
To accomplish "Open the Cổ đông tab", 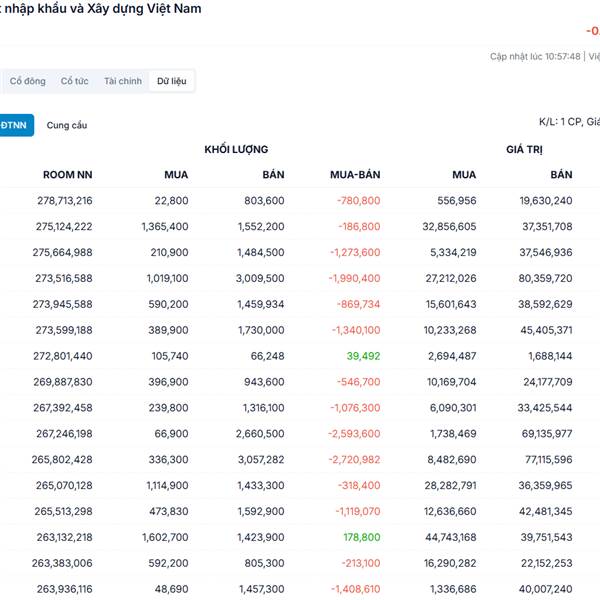I will (x=28, y=81).
